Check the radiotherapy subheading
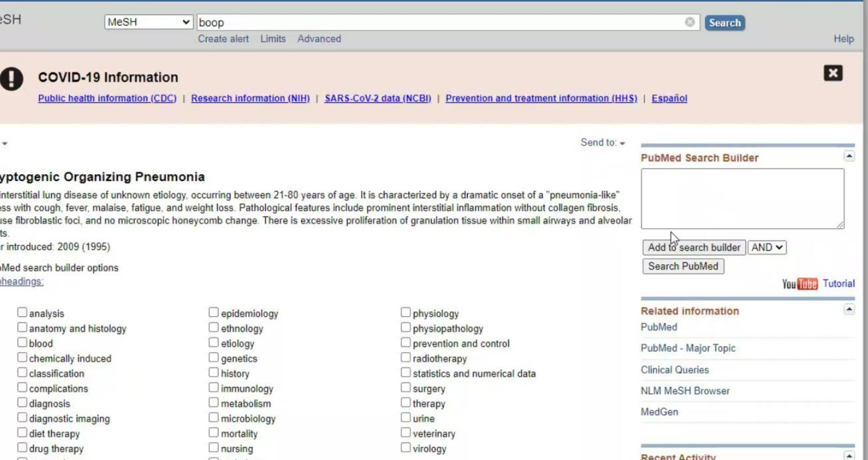868x460 pixels. tap(405, 357)
